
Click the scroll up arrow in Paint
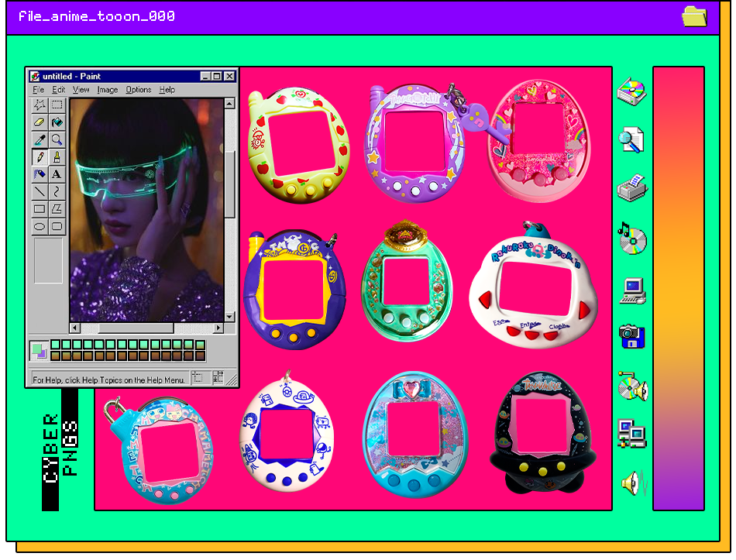229,104
